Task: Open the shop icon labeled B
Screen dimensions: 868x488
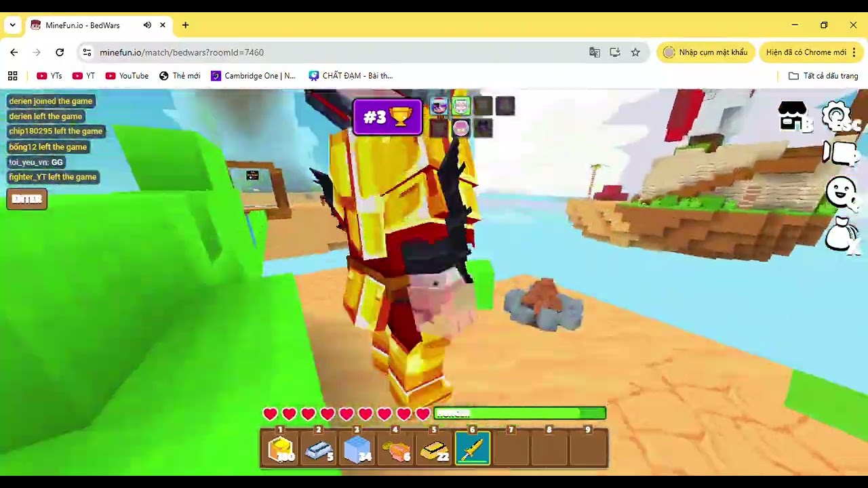Action: (793, 117)
